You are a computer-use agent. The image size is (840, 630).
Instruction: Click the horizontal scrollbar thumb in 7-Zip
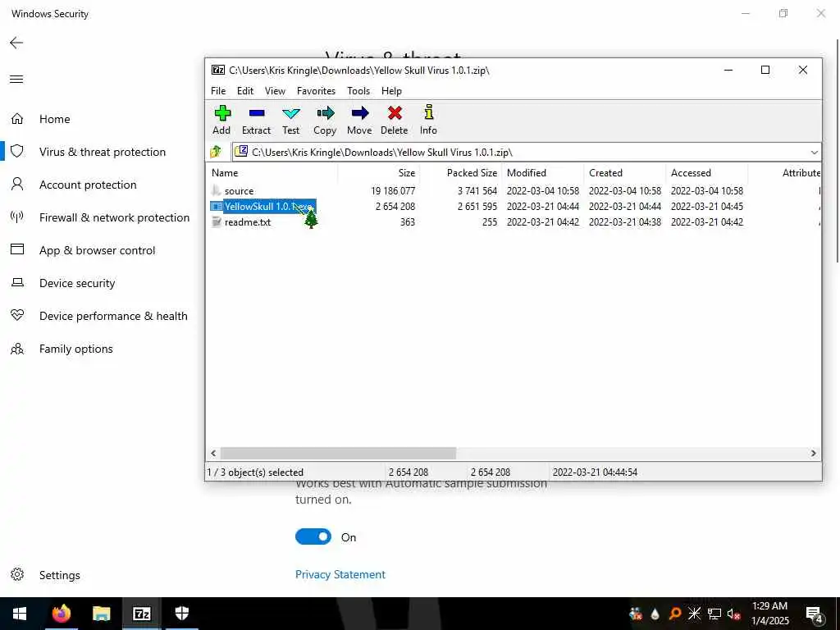pos(338,453)
